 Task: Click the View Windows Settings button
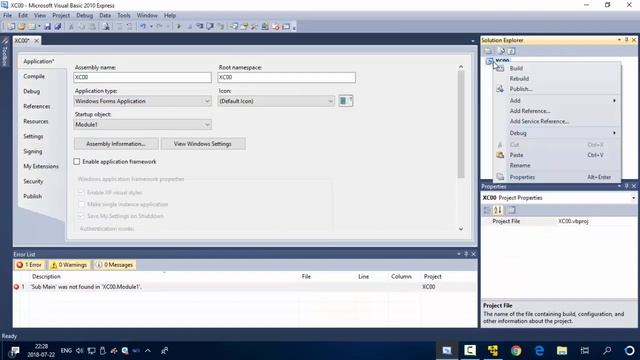203,144
